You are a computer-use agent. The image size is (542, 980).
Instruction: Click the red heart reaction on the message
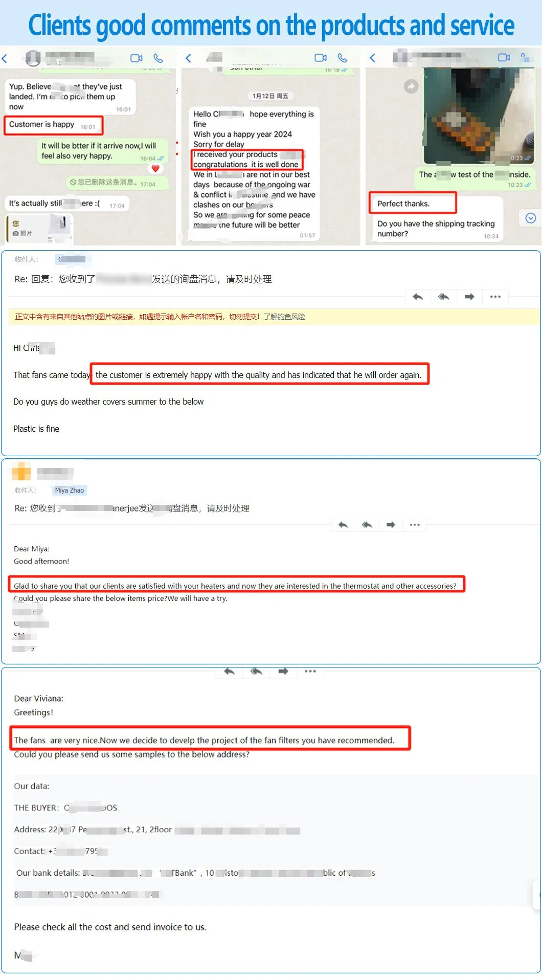pyautogui.click(x=155, y=168)
